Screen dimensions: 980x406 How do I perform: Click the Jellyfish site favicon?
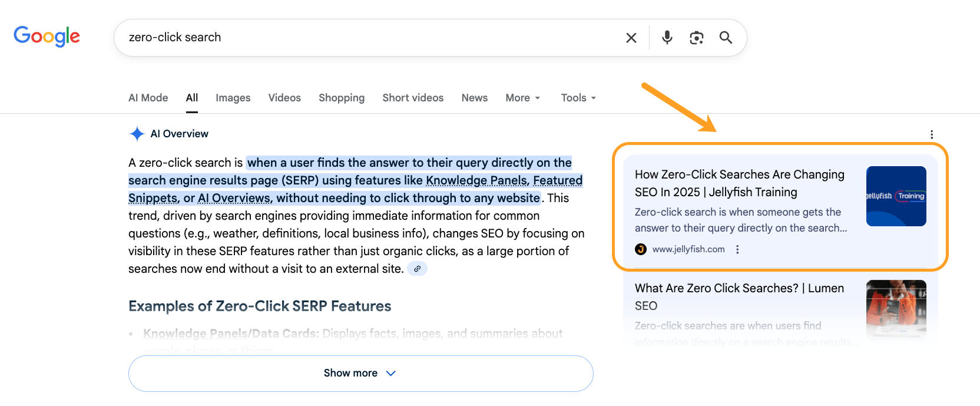pyautogui.click(x=641, y=249)
